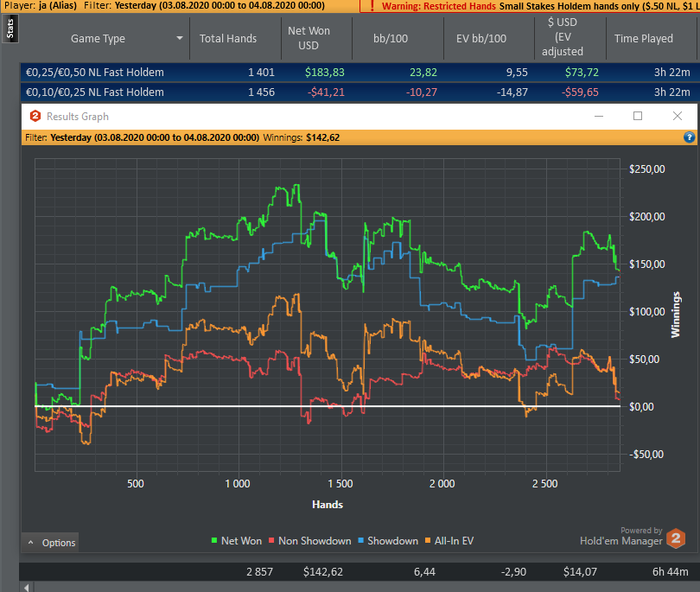Click the -$41,21 net won cell
This screenshot has height=592, width=700.
tap(326, 92)
